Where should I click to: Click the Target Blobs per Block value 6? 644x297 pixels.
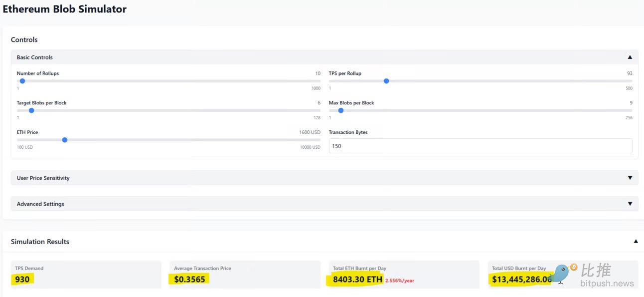pos(319,103)
